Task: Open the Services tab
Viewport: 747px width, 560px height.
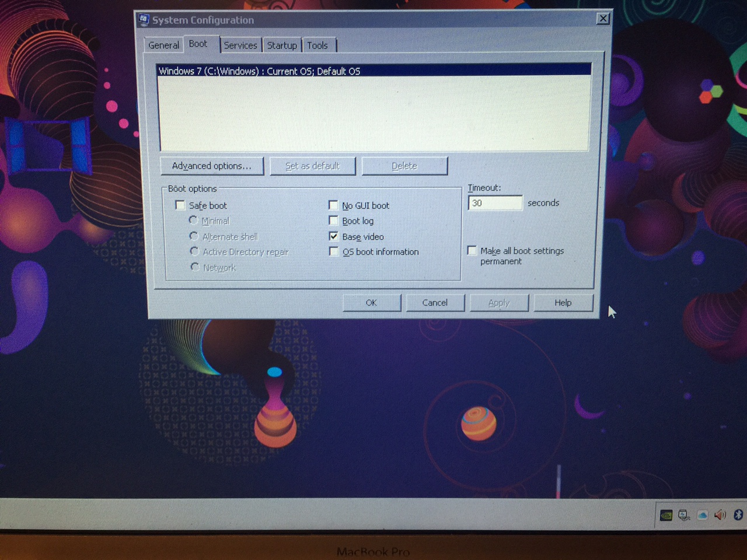Action: click(x=240, y=45)
